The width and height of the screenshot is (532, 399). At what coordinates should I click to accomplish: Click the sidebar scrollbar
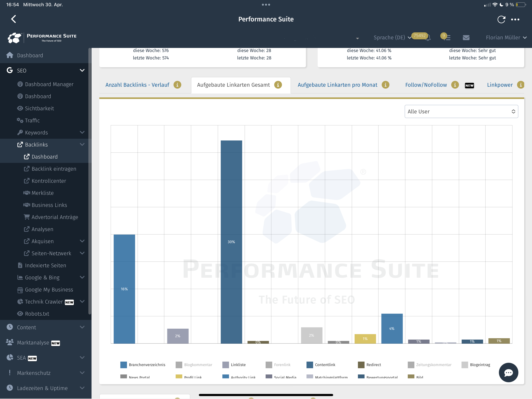(90, 181)
